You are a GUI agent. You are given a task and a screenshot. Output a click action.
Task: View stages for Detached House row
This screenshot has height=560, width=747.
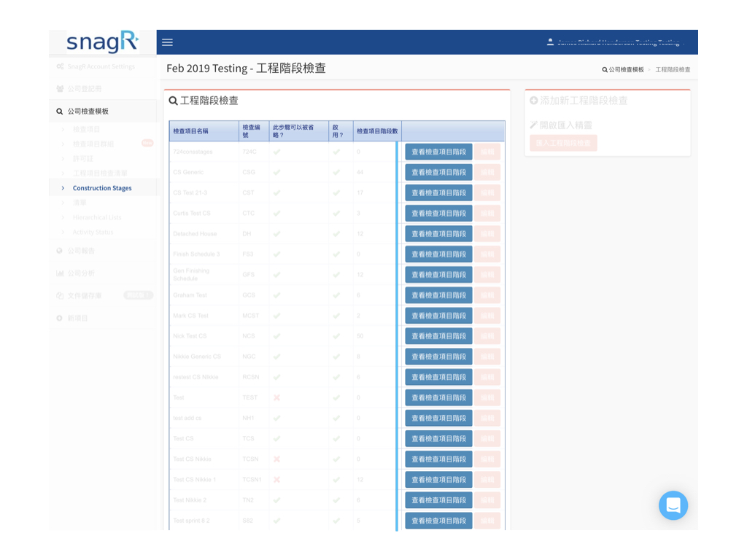(x=438, y=234)
